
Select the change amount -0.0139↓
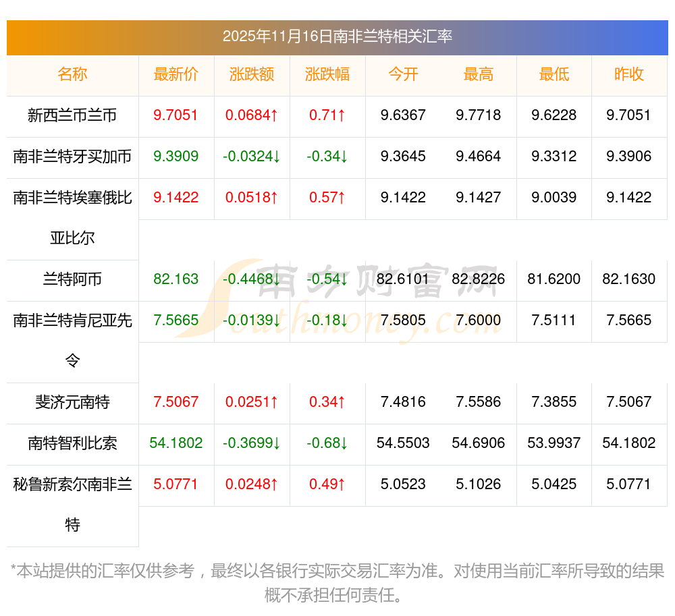point(251,320)
